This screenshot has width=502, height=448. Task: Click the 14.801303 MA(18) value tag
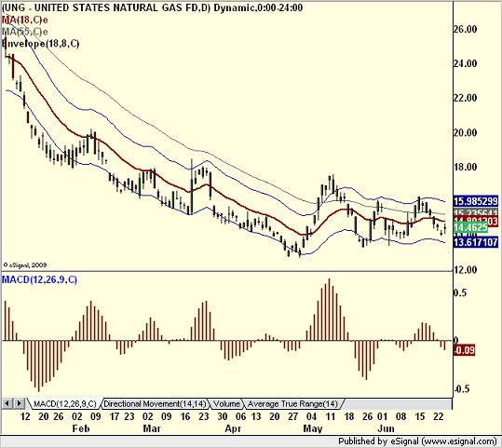pos(476,221)
